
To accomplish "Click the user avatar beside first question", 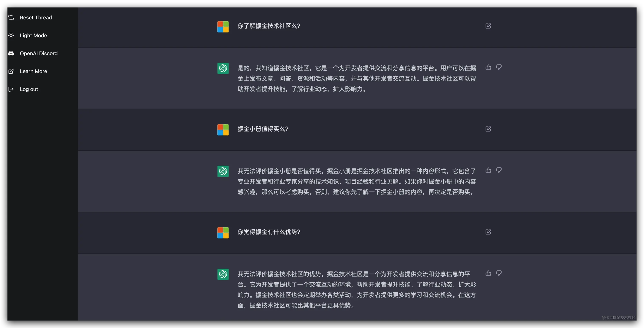I will (223, 27).
